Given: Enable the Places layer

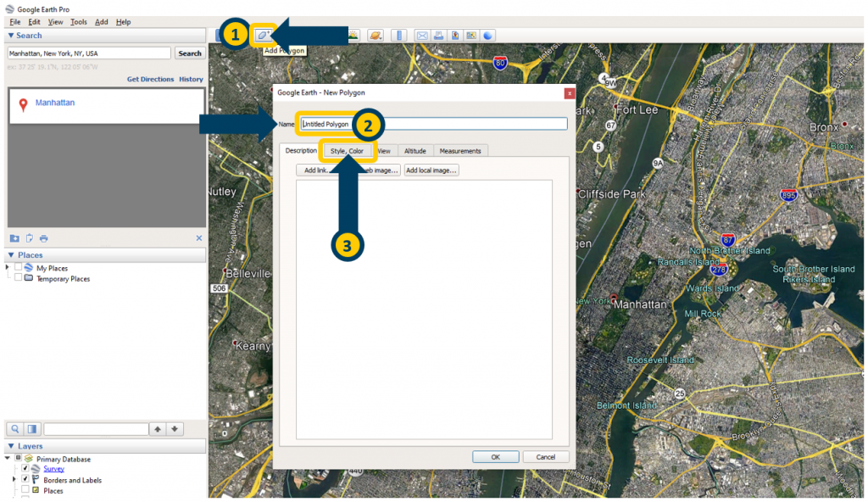Looking at the screenshot, I should coord(25,489).
